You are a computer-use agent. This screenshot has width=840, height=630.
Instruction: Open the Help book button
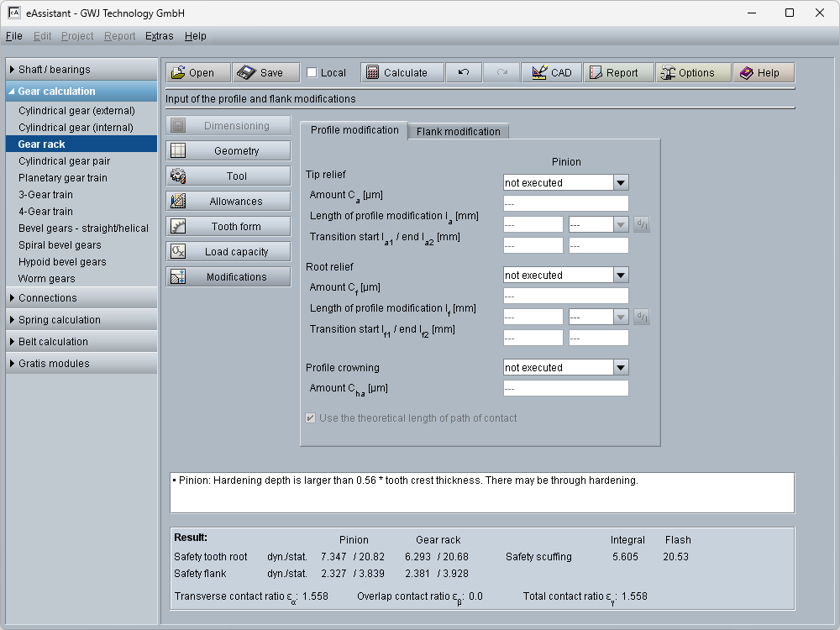pos(763,73)
